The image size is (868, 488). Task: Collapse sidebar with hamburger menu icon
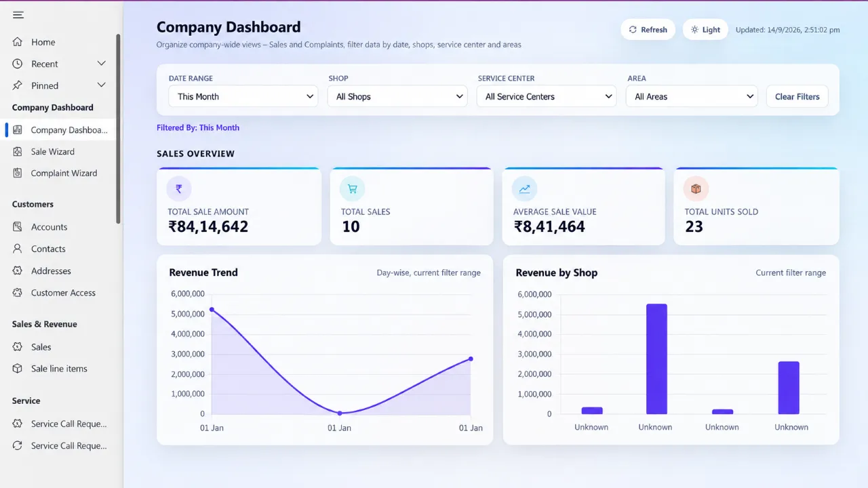[x=18, y=15]
